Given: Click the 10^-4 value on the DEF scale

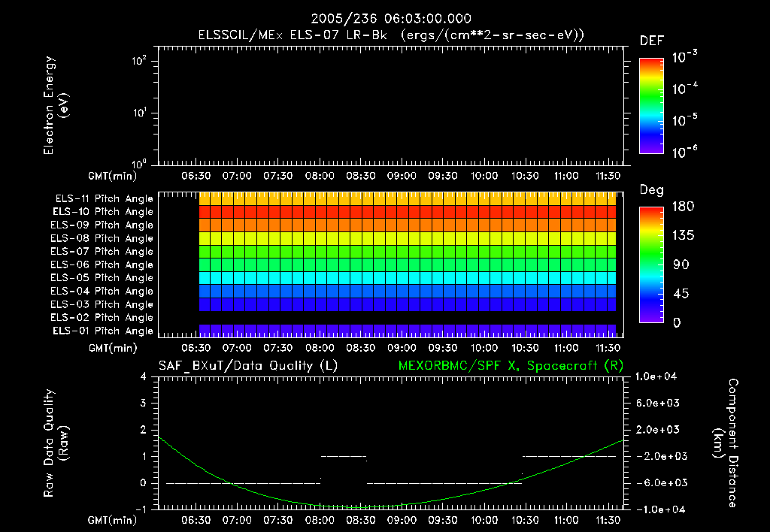Looking at the screenshot, I should coord(685,89).
